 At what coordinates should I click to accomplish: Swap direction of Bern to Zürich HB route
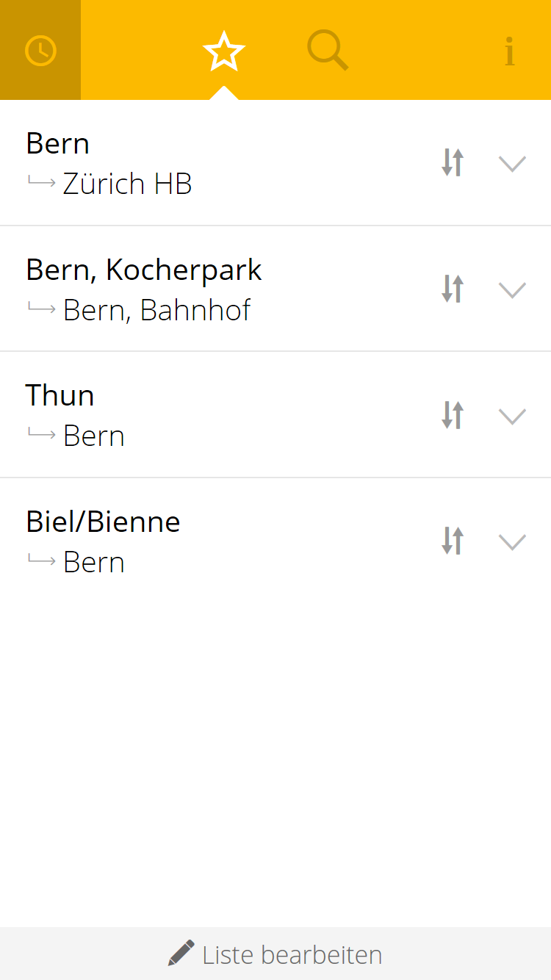pos(453,162)
